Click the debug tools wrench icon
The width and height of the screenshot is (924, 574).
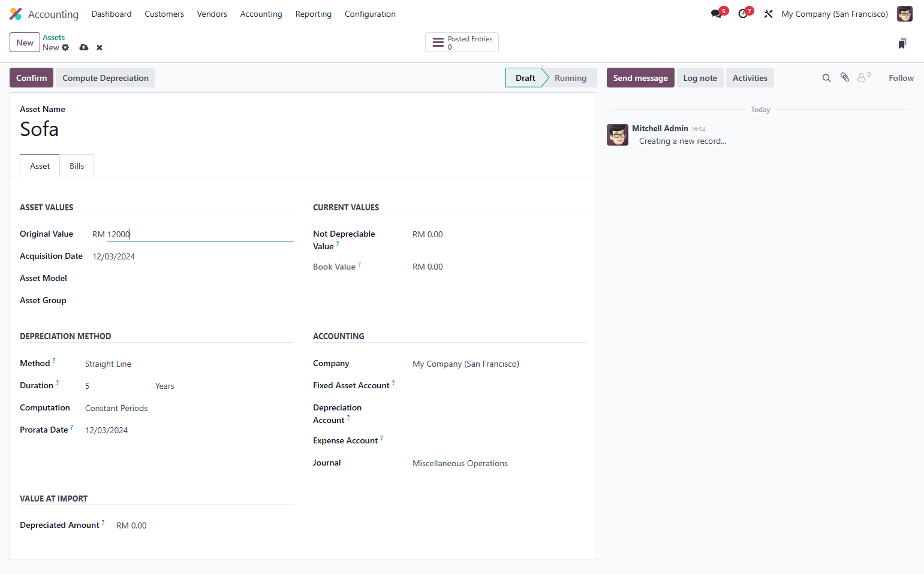[x=768, y=14]
